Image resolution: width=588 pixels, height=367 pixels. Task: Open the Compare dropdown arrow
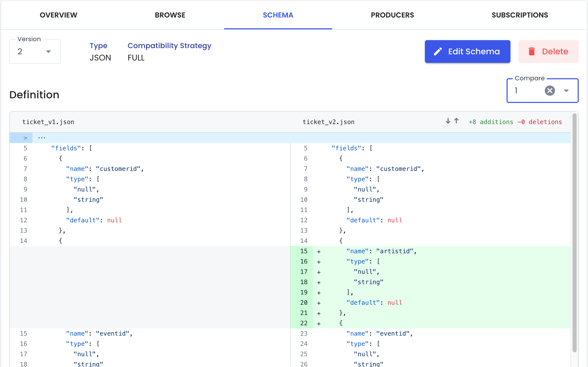pos(566,91)
